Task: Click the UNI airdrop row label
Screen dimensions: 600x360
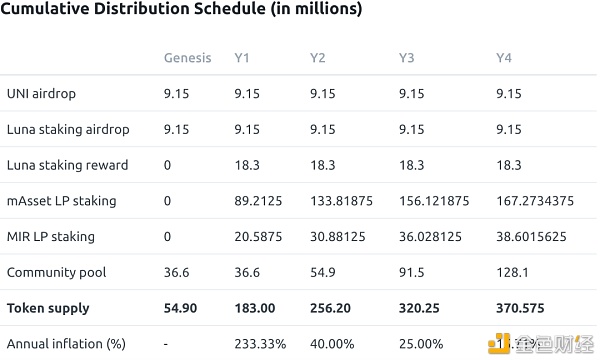Action: coord(41,94)
